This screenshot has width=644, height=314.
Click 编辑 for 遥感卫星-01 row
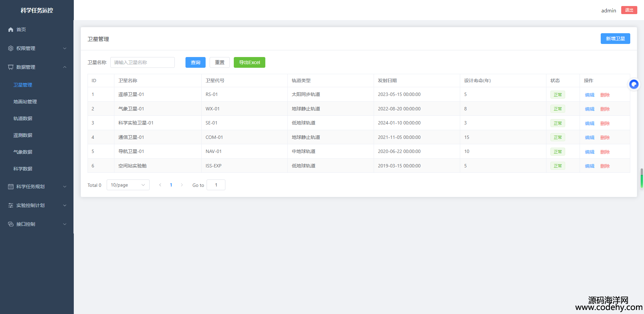589,95
